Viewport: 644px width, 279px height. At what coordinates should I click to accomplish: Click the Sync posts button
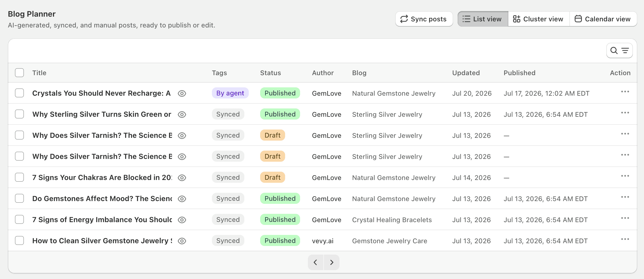click(424, 19)
